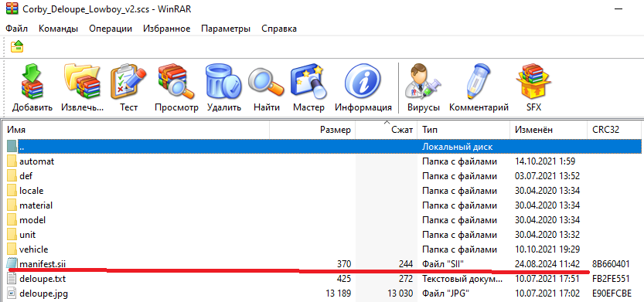Sort by the Изменён column header
The image size is (644, 302).
pyautogui.click(x=549, y=130)
